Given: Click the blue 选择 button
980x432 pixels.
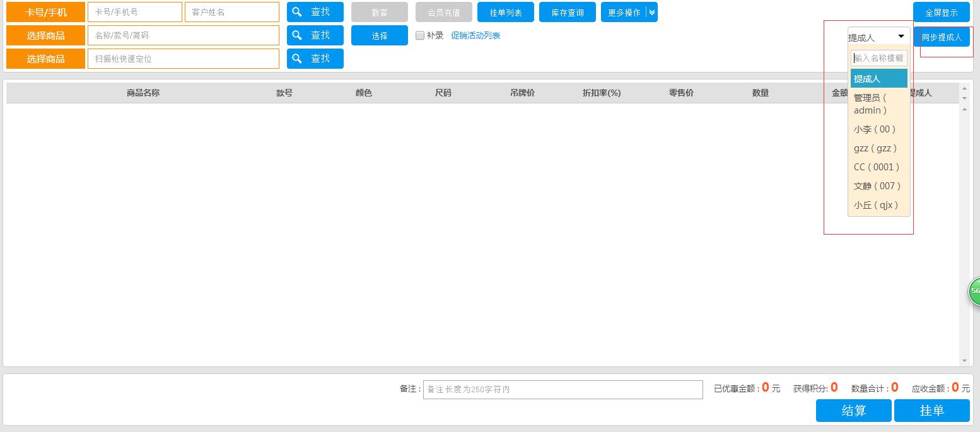Looking at the screenshot, I should click(x=379, y=35).
